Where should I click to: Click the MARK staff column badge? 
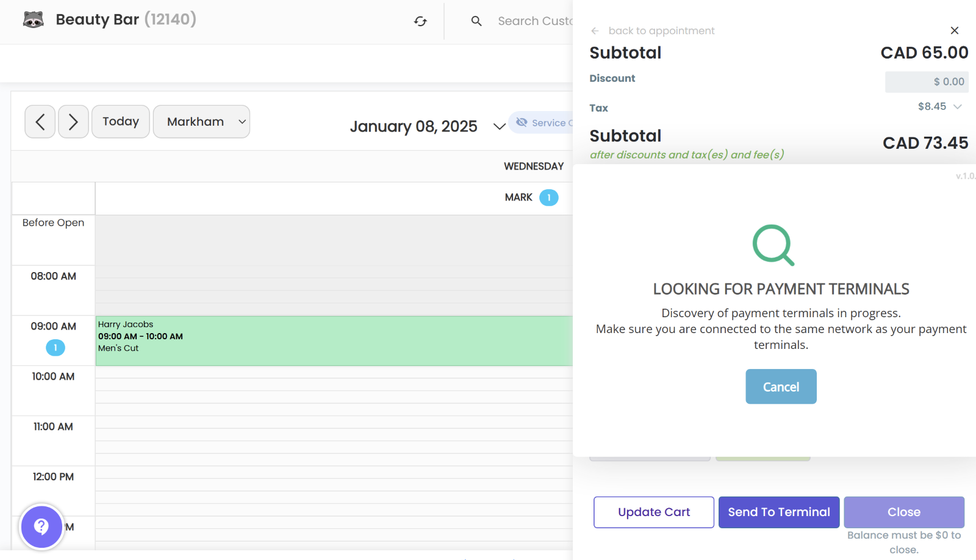click(x=548, y=198)
